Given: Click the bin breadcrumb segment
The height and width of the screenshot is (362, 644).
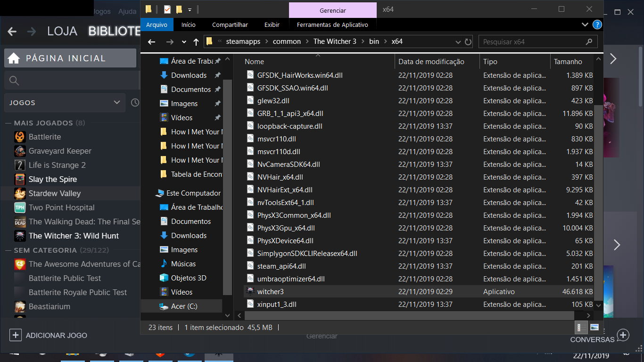Looking at the screenshot, I should pos(374,41).
